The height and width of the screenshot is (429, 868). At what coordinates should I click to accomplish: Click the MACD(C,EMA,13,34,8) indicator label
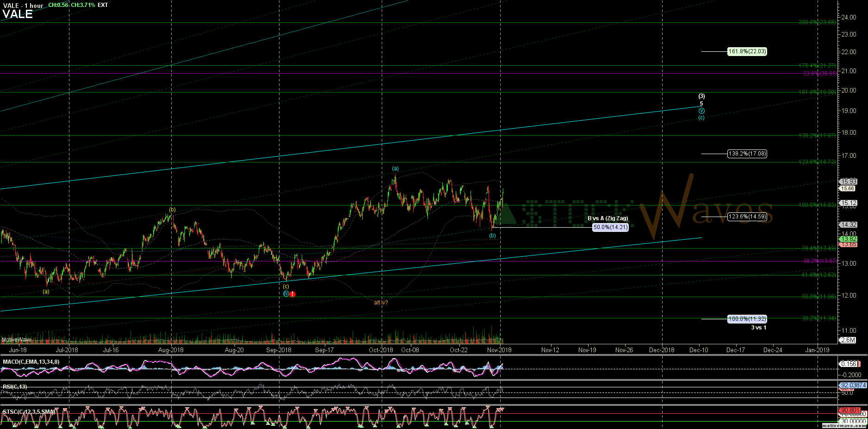[x=31, y=362]
